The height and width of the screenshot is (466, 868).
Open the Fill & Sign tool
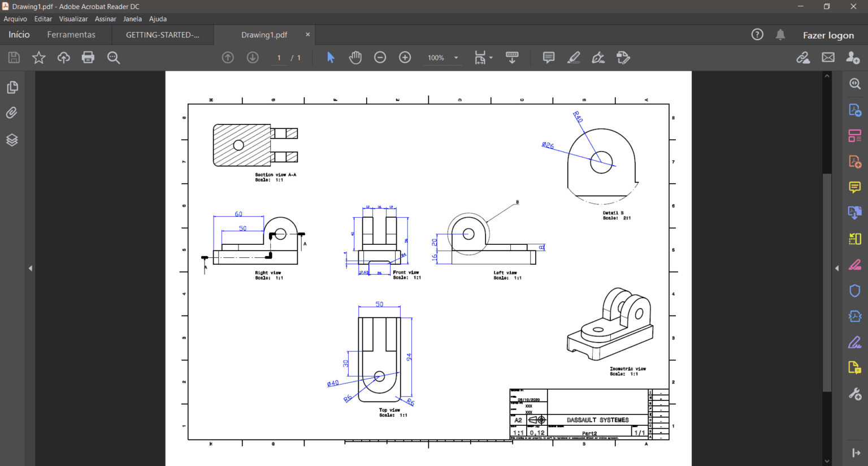click(x=854, y=342)
